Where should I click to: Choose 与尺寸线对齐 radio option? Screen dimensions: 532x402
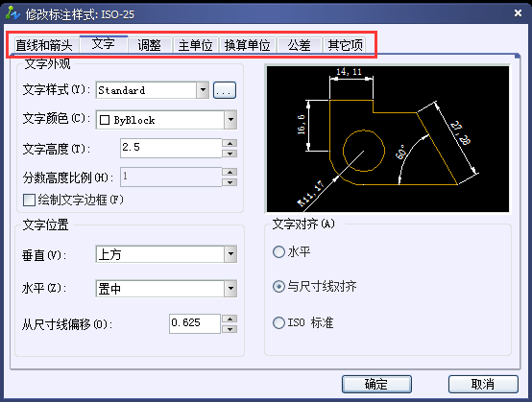[x=278, y=287]
